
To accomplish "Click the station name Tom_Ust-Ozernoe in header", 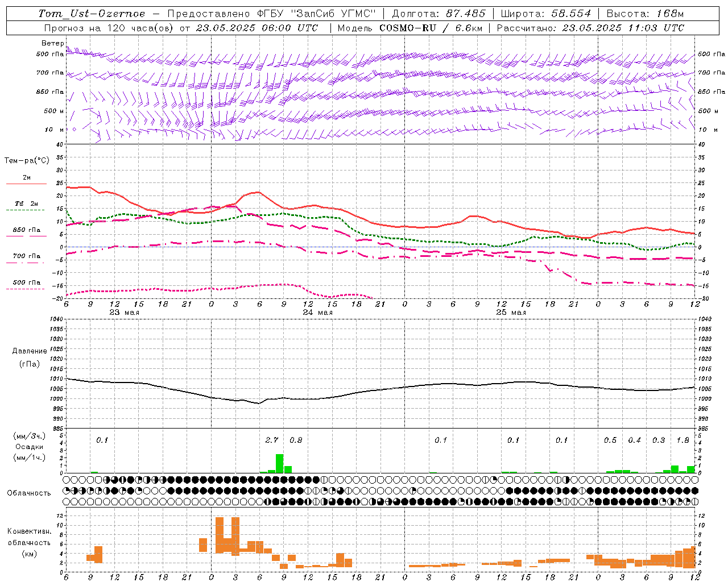I will coord(92,14).
